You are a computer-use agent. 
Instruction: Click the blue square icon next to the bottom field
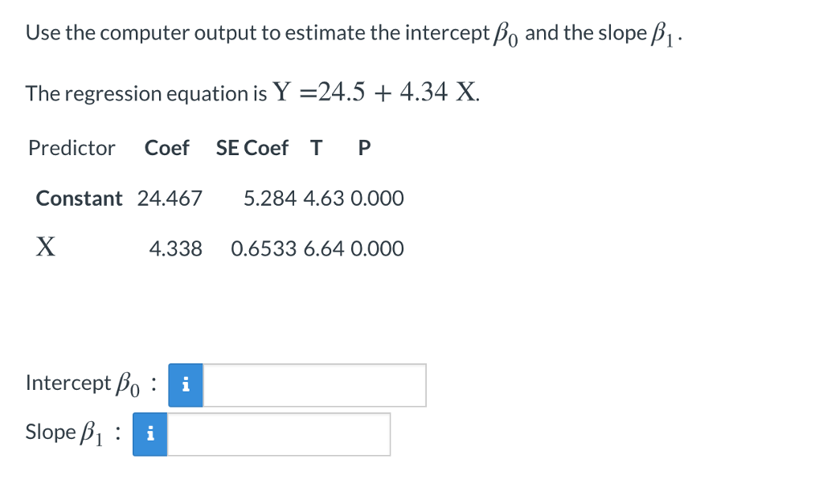coord(149,434)
